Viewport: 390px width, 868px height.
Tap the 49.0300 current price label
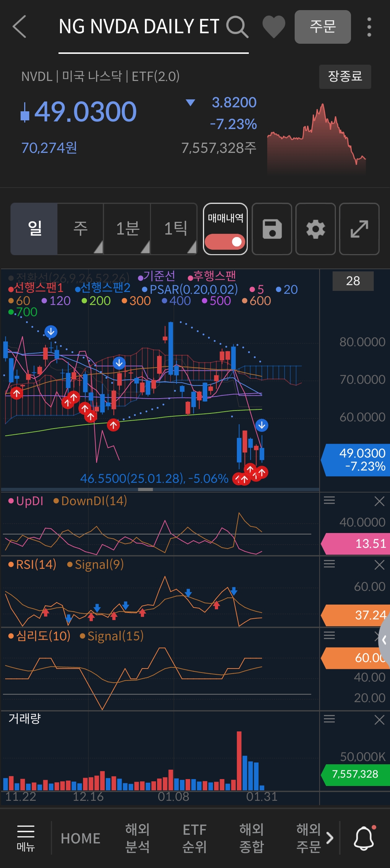tap(85, 112)
